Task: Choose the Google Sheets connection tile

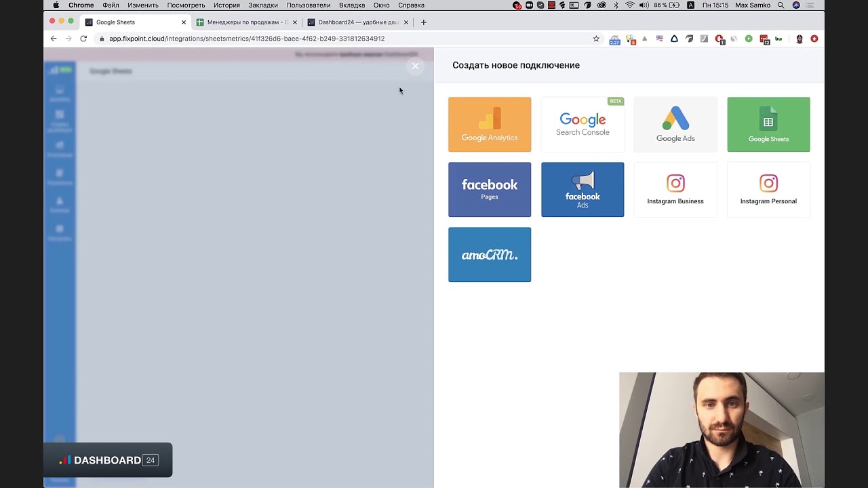Action: tap(768, 124)
